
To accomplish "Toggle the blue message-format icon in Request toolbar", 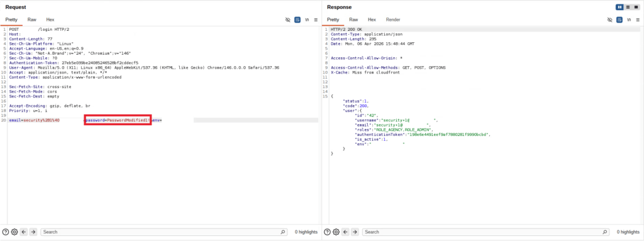I will (297, 20).
